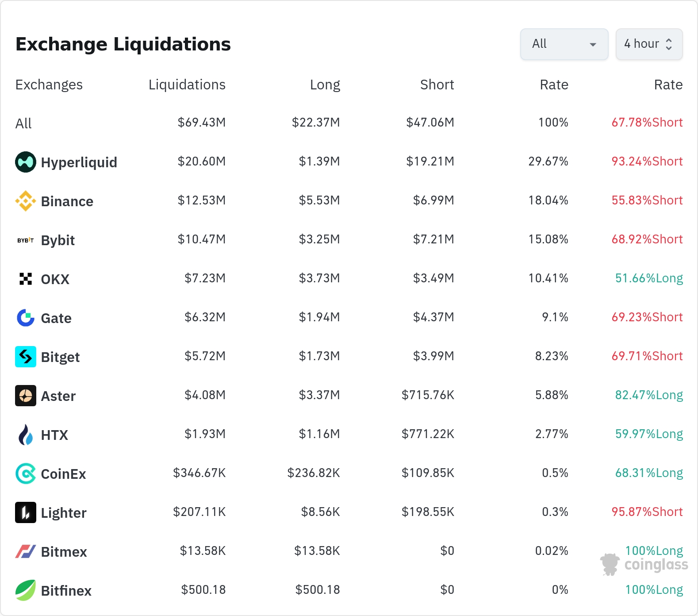
Task: Click the Hyperliquid exchange logo icon
Action: click(26, 162)
